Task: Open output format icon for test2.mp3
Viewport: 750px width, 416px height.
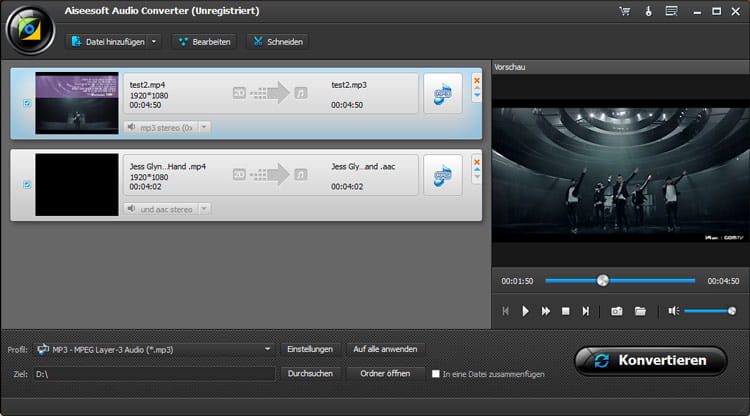Action: [443, 93]
